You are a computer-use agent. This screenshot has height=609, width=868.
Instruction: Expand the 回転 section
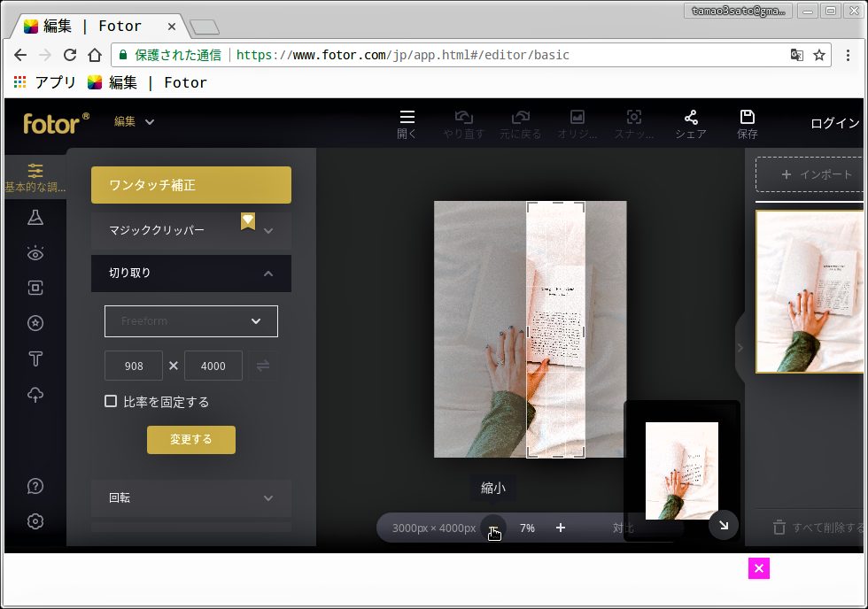pyautogui.click(x=191, y=497)
